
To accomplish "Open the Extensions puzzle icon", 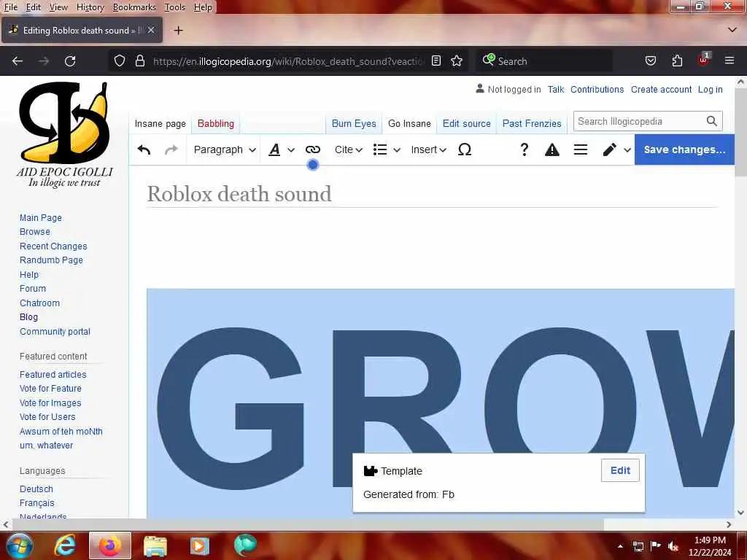I will (677, 61).
